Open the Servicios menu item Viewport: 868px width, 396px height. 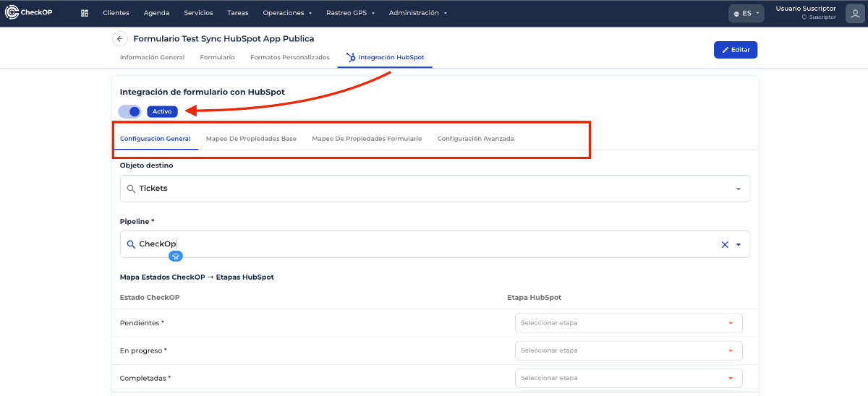tap(198, 13)
